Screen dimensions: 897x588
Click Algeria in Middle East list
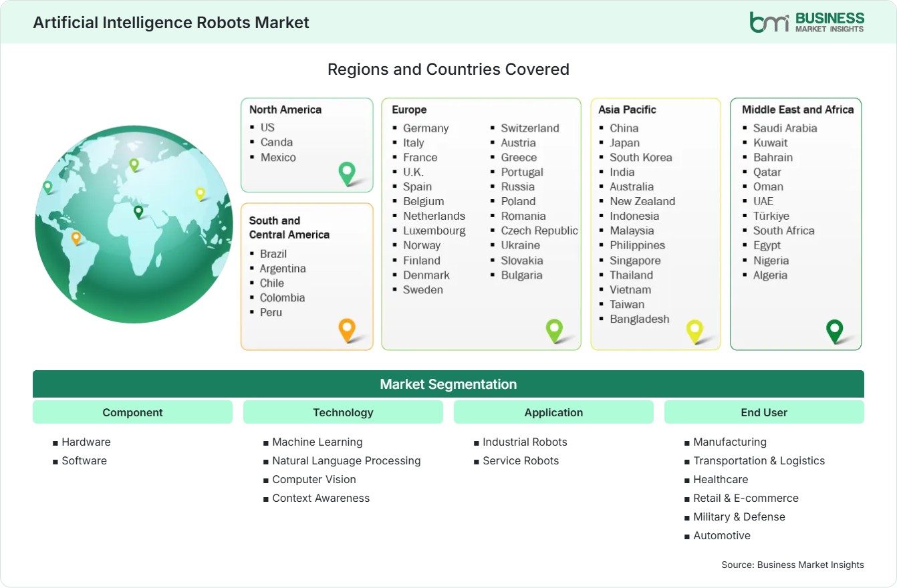(771, 275)
